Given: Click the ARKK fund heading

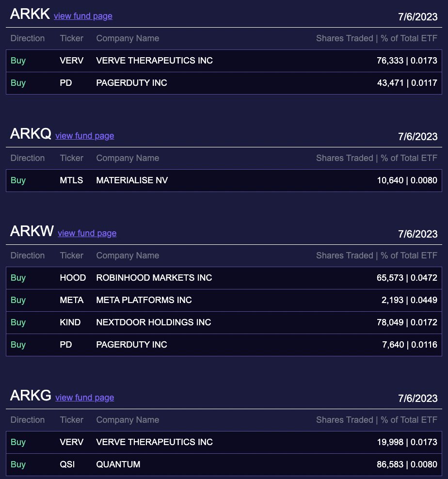Looking at the screenshot, I should click(30, 14).
